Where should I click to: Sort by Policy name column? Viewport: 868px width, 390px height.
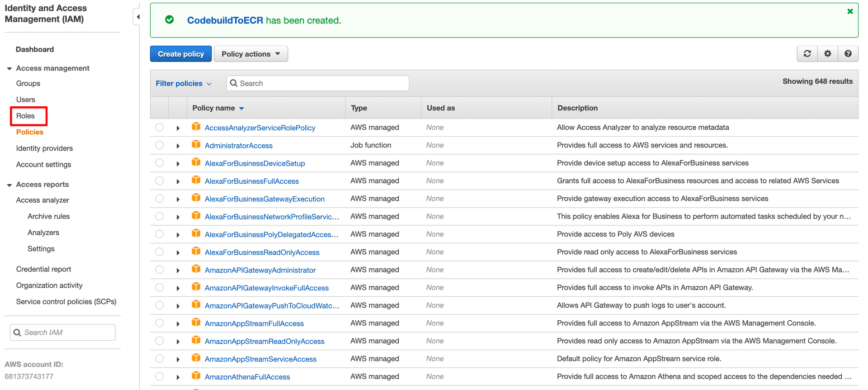click(x=218, y=108)
